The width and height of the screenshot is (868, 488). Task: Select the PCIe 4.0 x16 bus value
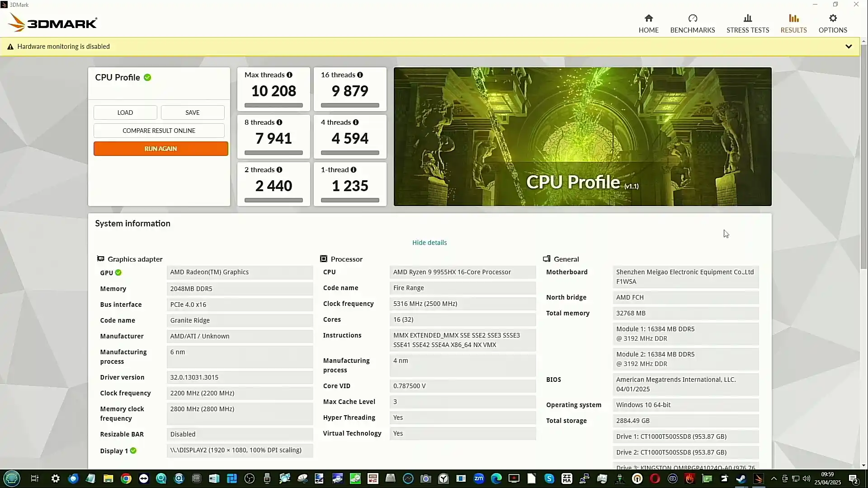pyautogui.click(x=240, y=305)
